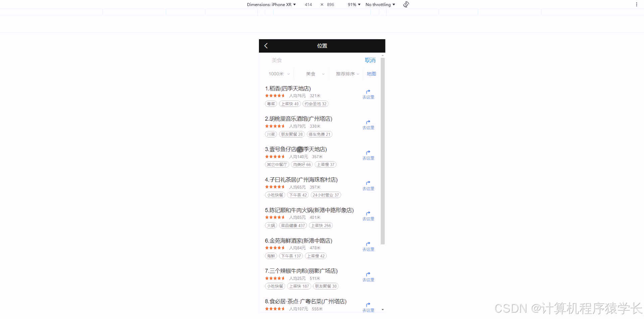Click the 停车免费 21 tag
The width and height of the screenshot is (644, 319).
coord(319,134)
